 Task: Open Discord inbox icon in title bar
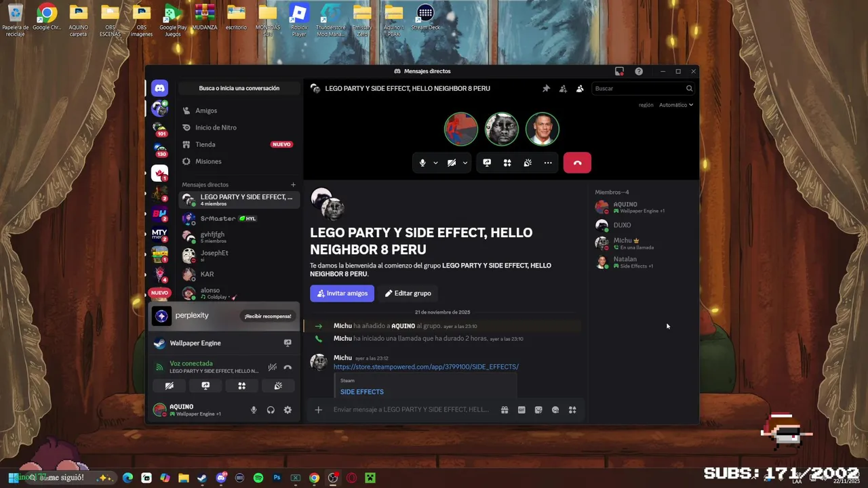pyautogui.click(x=619, y=71)
